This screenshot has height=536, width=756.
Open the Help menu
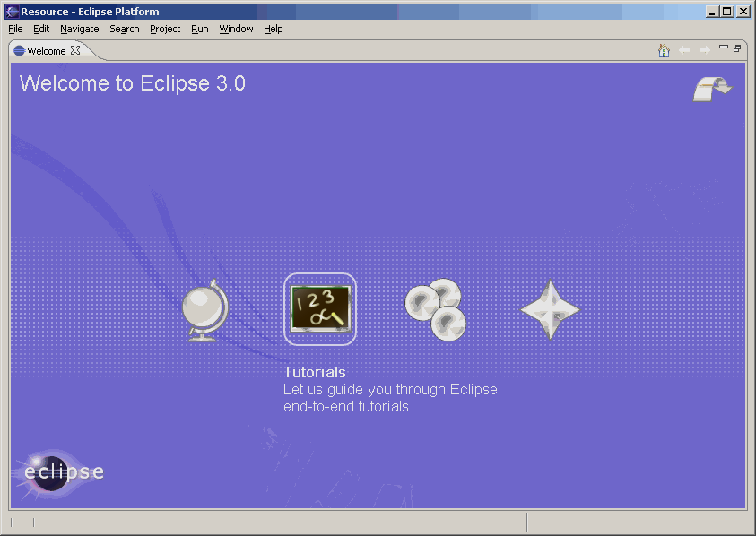coord(273,29)
